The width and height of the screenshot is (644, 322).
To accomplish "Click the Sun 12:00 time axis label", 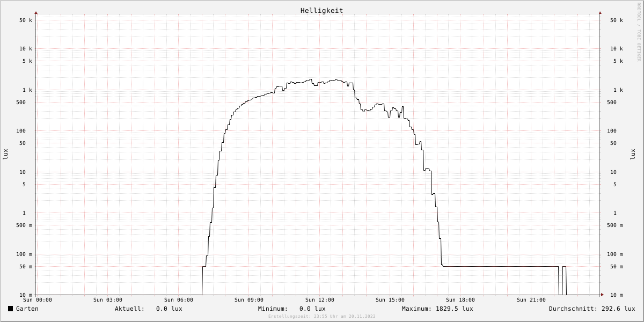I will tap(320, 300).
